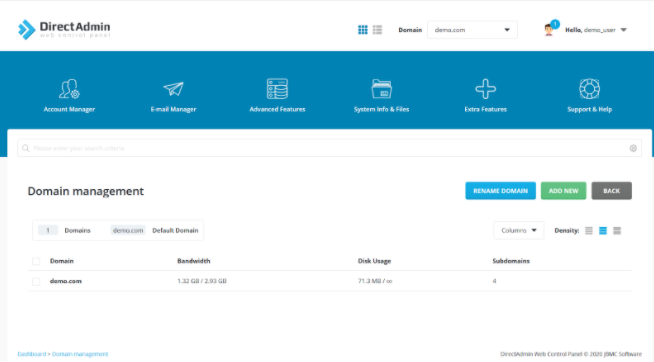Click the Account Manager label
Viewport: 654px width, 362px height.
69,109
